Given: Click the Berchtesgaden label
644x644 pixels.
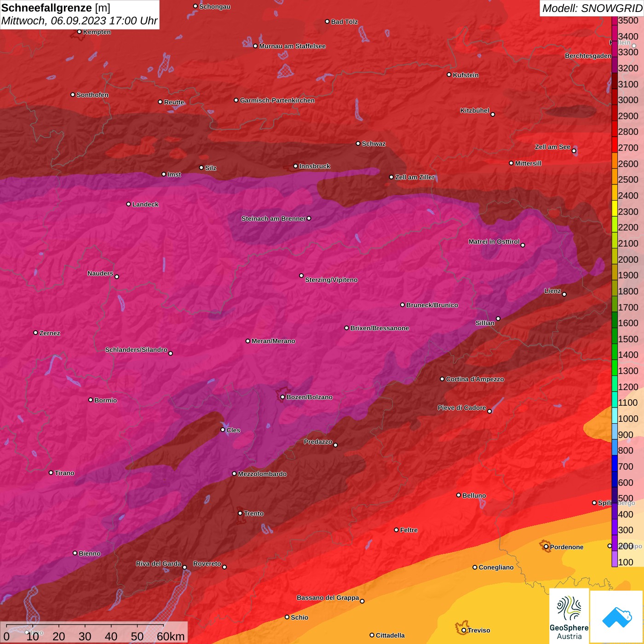Looking at the screenshot, I should pyautogui.click(x=588, y=56).
